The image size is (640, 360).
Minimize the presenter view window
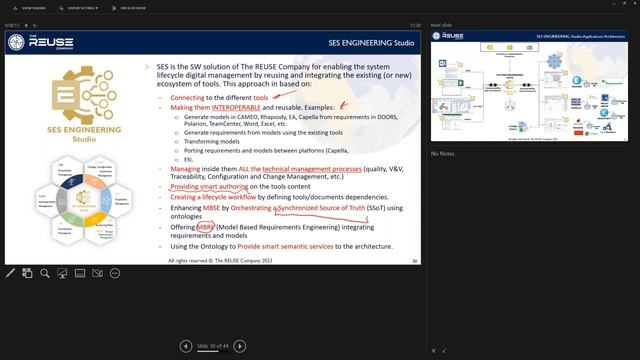tap(613, 4)
